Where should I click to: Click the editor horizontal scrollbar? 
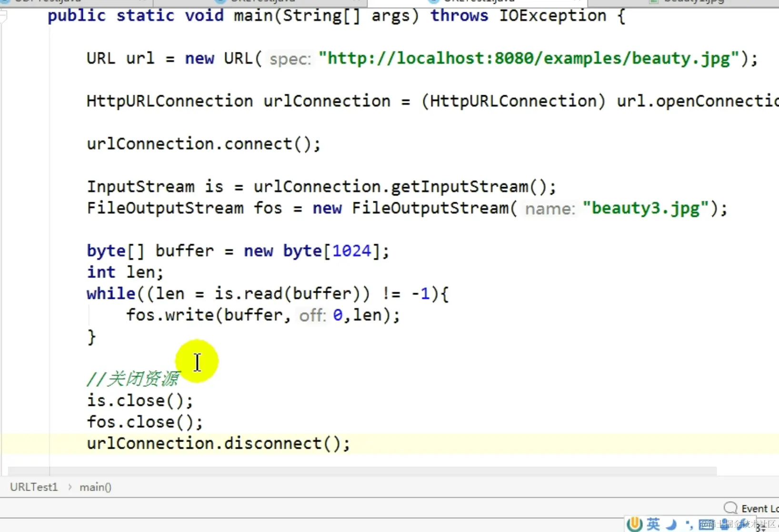pos(362,471)
